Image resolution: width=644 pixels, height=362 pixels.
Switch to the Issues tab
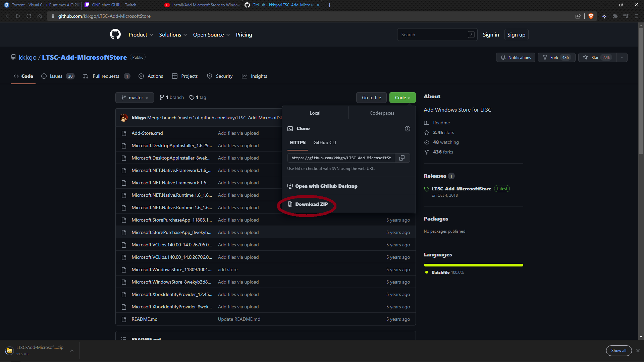tap(58, 76)
